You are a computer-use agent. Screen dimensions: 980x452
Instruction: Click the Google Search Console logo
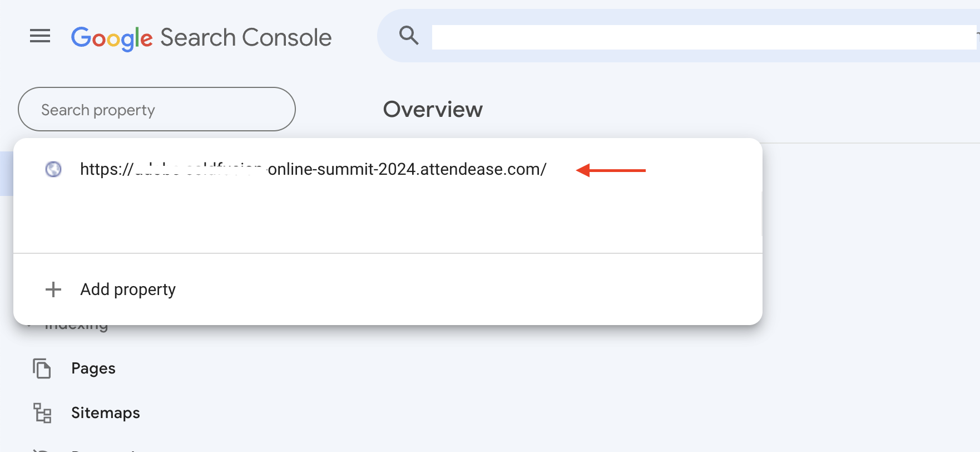[201, 37]
